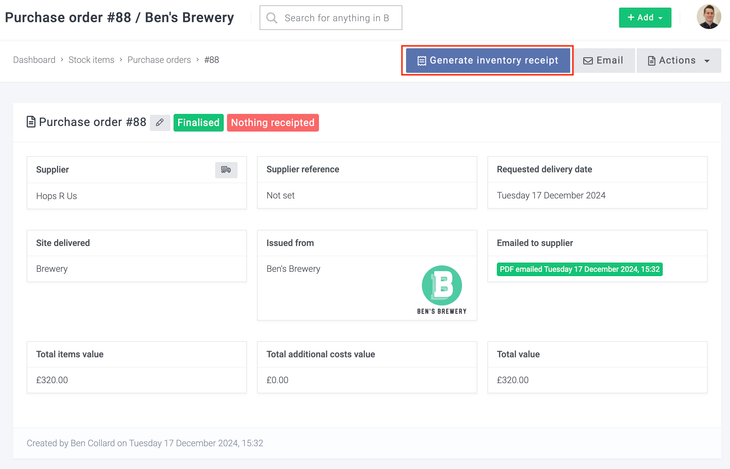
Task: Select the Hops R Us supplier name
Action: (x=56, y=196)
